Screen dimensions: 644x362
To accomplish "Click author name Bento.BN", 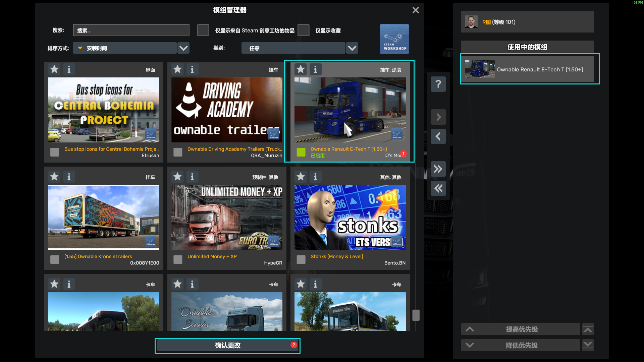I will coord(395,263).
